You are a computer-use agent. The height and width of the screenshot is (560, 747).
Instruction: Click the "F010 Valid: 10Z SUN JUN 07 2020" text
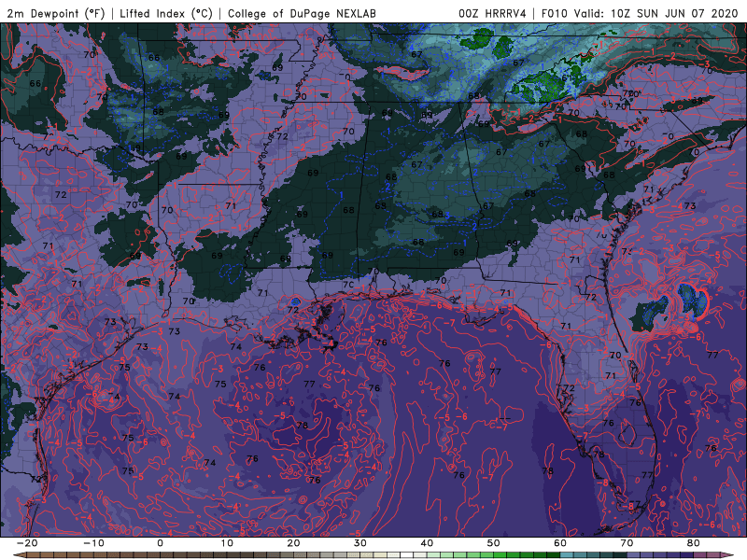[640, 13]
